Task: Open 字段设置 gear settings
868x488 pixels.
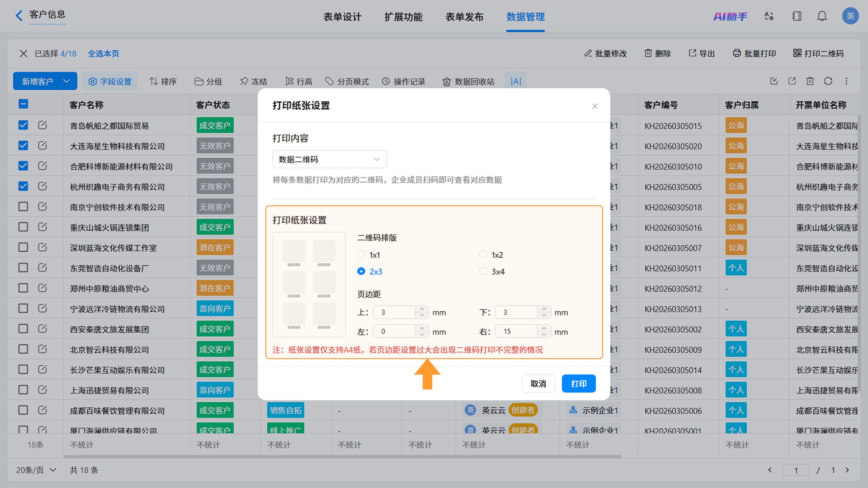Action: (x=109, y=81)
